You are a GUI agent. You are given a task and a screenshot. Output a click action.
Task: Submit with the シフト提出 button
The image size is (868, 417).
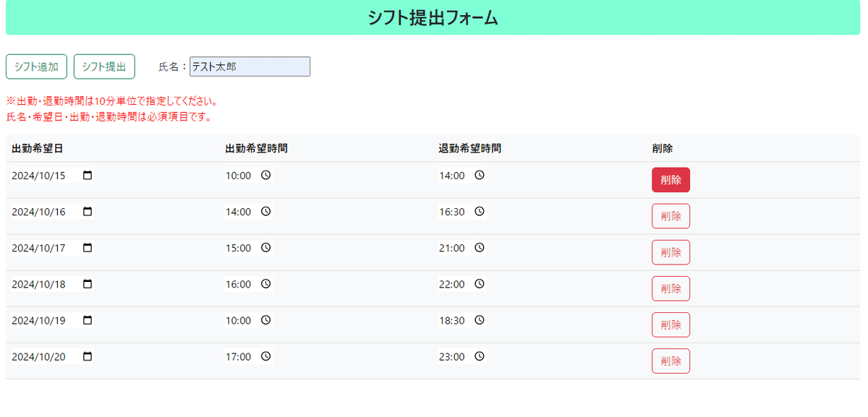pos(104,66)
